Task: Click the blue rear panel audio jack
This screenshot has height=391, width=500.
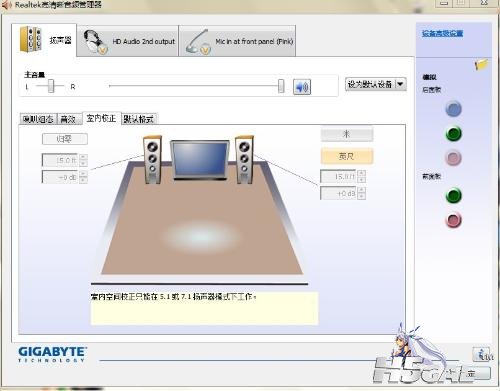Action: [453, 109]
